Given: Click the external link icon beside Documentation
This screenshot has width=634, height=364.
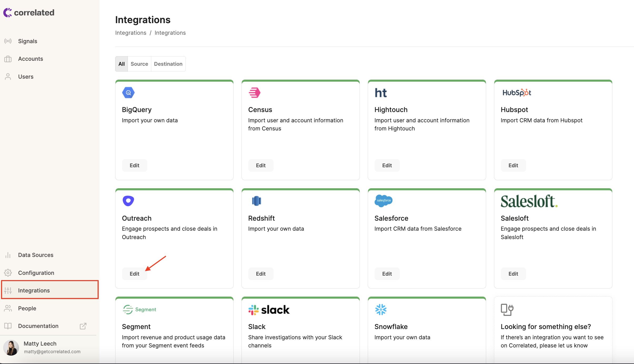Looking at the screenshot, I should click(83, 326).
